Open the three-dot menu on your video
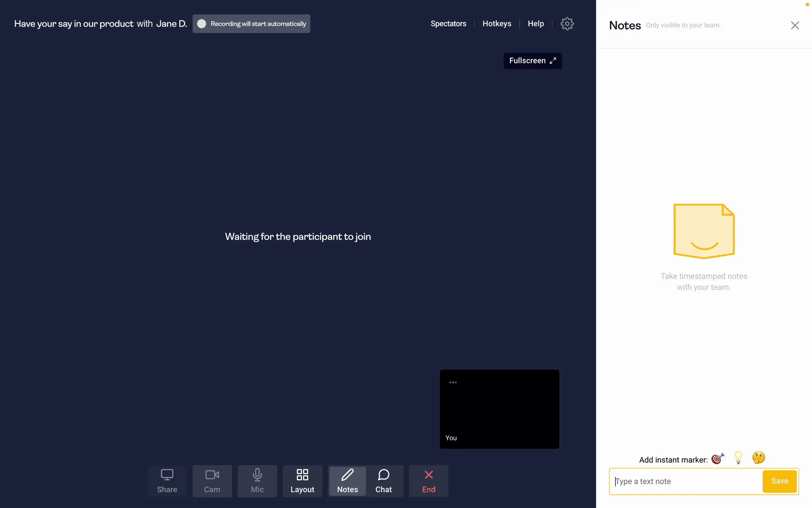Image resolution: width=812 pixels, height=508 pixels. click(453, 382)
